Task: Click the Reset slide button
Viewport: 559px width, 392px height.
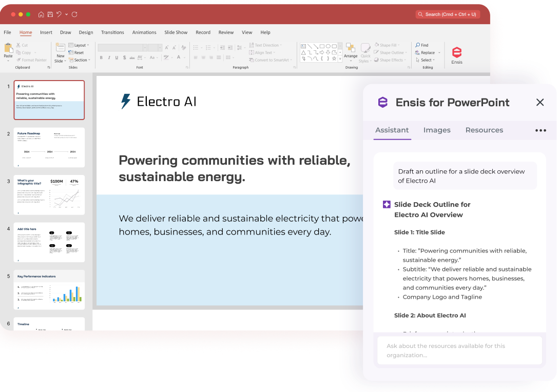Action: (x=76, y=52)
